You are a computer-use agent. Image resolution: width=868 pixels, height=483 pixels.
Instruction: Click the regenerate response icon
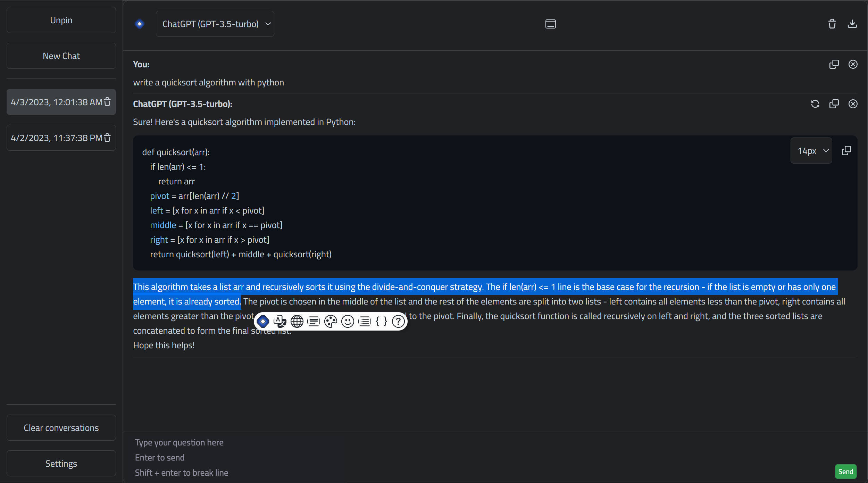point(816,103)
